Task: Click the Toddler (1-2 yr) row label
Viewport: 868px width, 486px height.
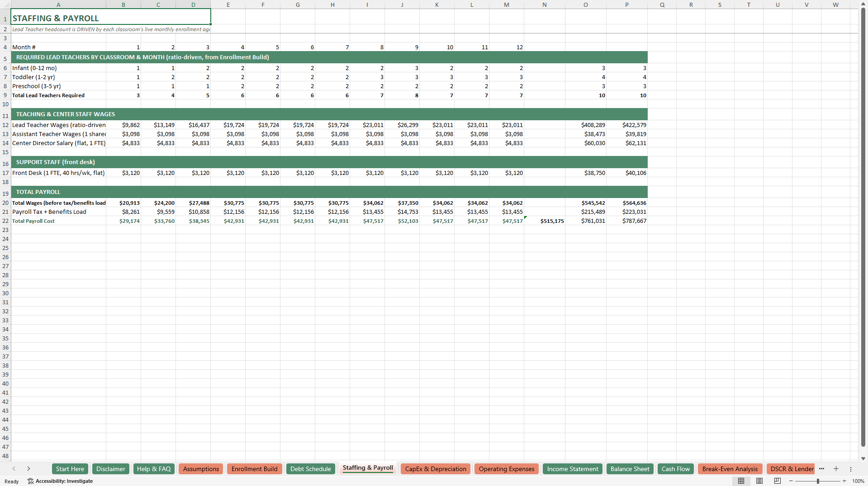Action: (58, 77)
